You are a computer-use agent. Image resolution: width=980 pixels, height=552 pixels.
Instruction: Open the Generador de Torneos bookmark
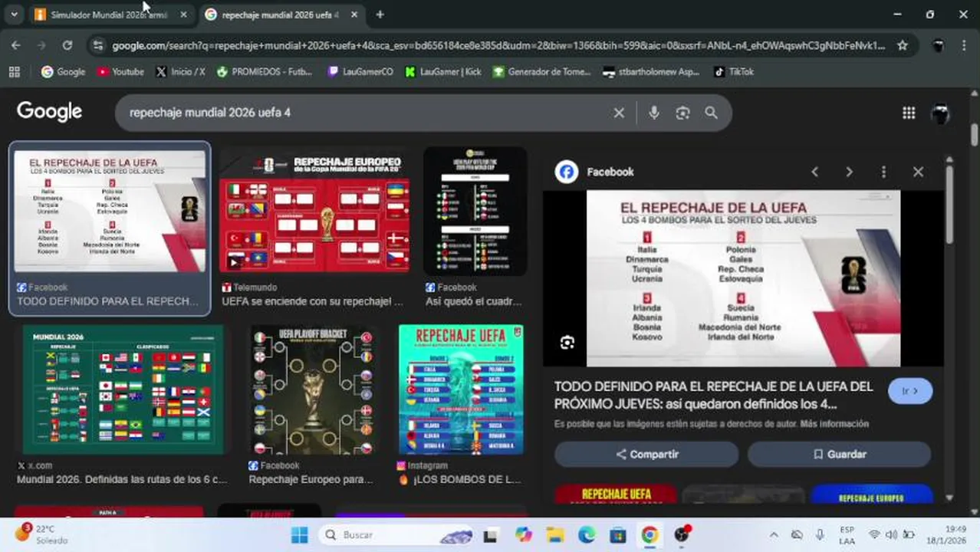pos(541,71)
